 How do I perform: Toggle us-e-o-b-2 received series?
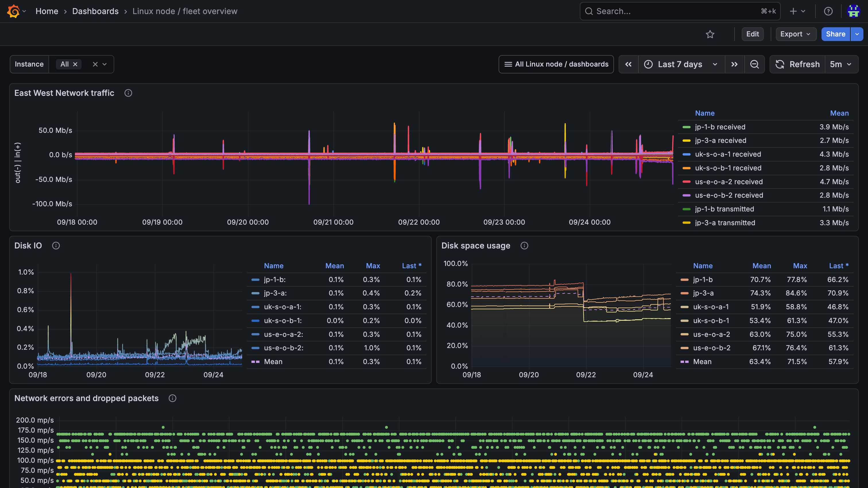[729, 195]
